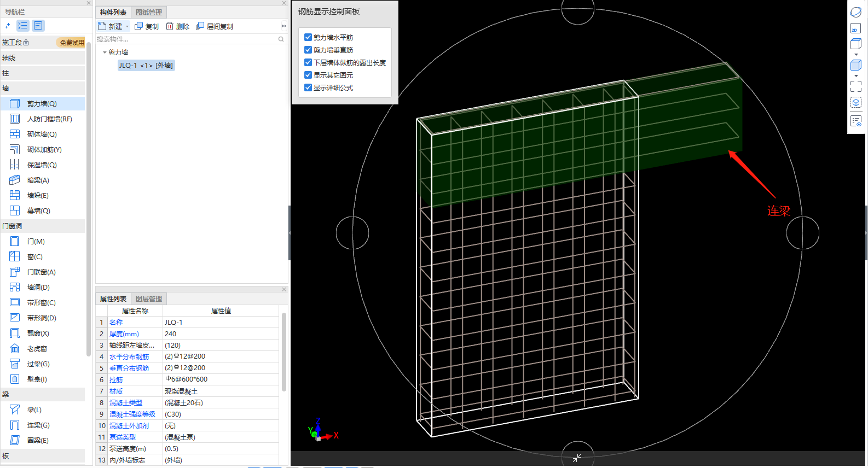Click the fullscreen shrink icon in viewport
Viewport: 868px width, 468px height.
577,458
